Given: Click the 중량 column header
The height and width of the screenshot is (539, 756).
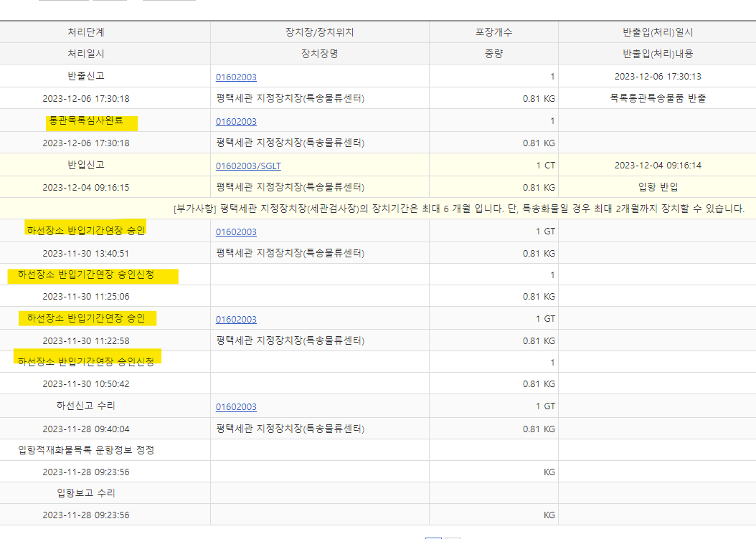Looking at the screenshot, I should pyautogui.click(x=493, y=54).
